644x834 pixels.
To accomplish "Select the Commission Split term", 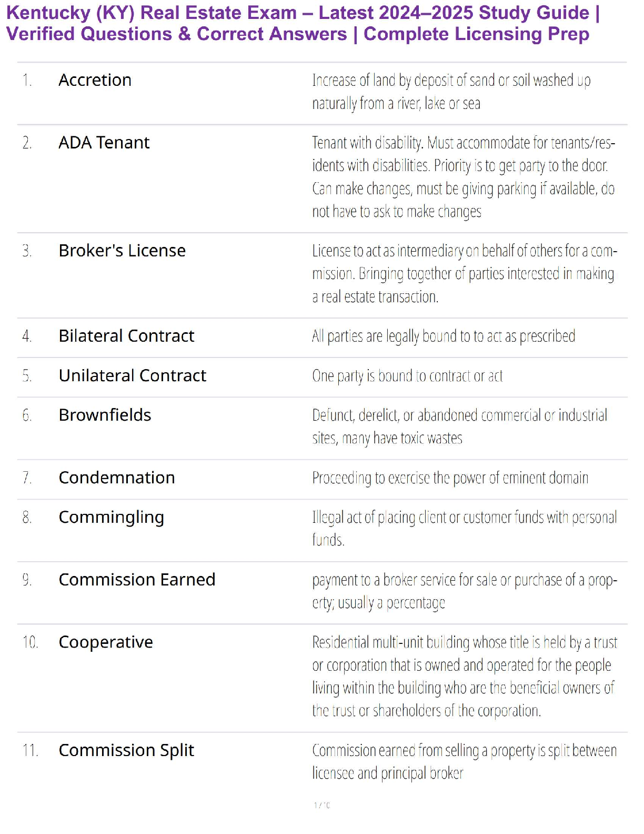I will (x=126, y=750).
